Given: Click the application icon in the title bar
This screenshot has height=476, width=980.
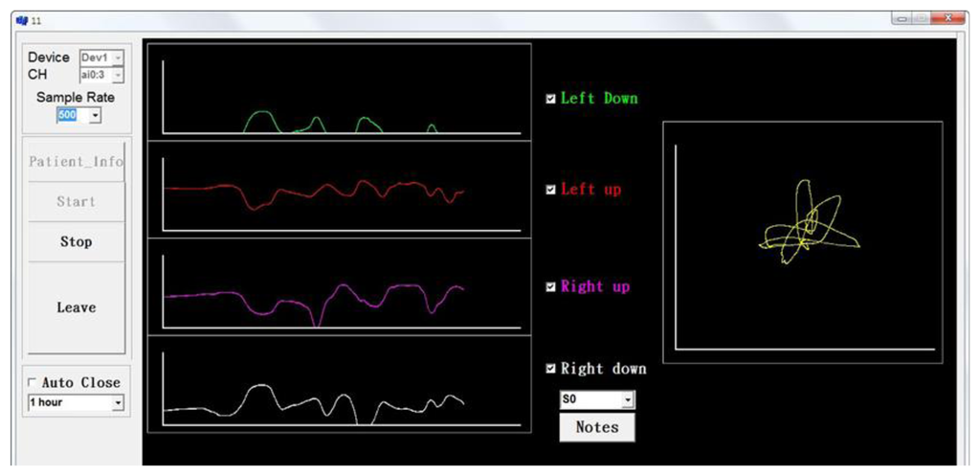Looking at the screenshot, I should point(22,20).
